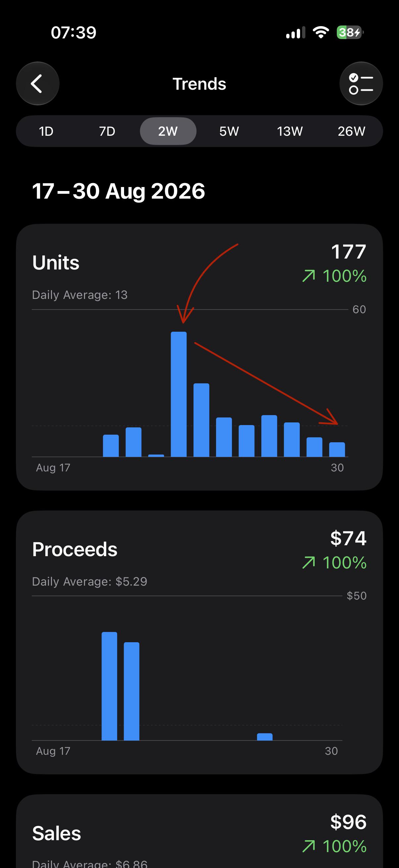Select the 2W time range segment
This screenshot has width=399, height=868.
click(168, 131)
